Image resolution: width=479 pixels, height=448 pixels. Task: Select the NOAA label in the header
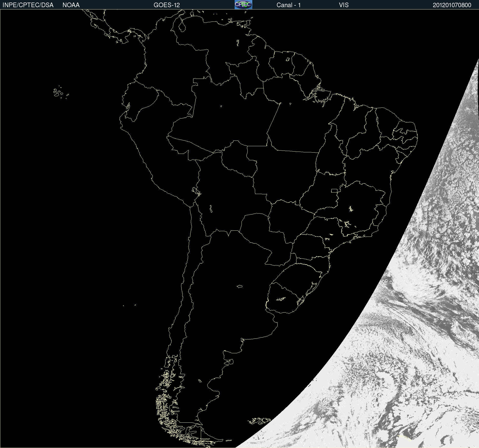[x=71, y=5]
